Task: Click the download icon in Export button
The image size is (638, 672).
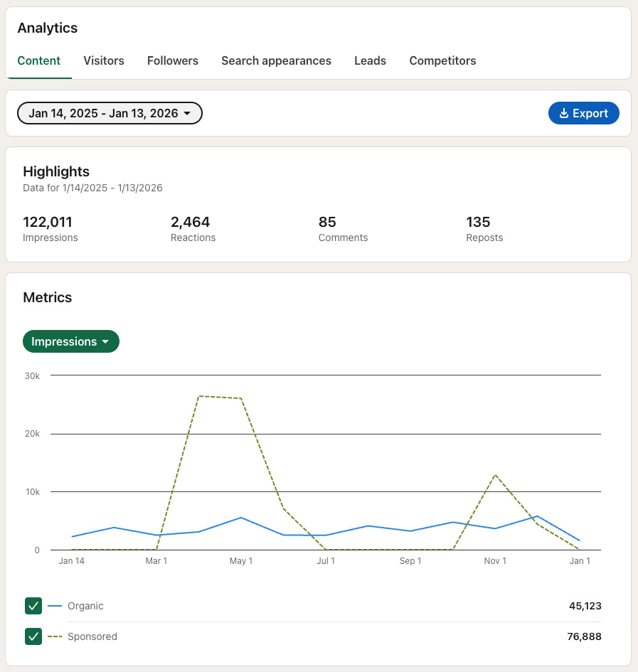Action: [x=564, y=114]
